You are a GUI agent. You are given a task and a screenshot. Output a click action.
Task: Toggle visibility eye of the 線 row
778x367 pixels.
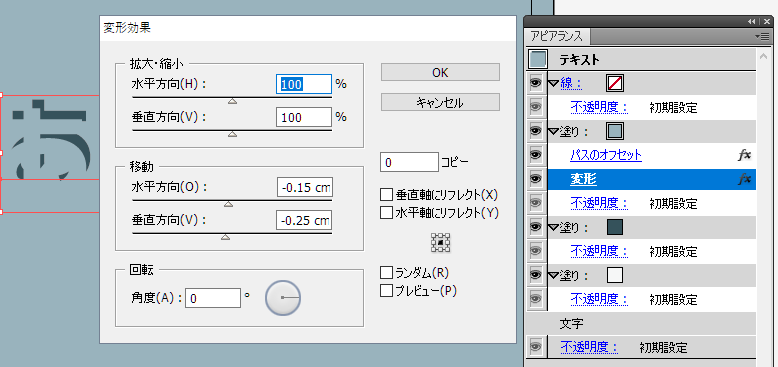coord(535,83)
